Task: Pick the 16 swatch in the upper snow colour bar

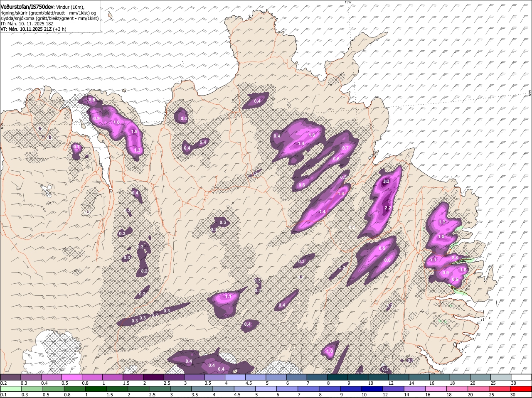Action: click(x=439, y=377)
